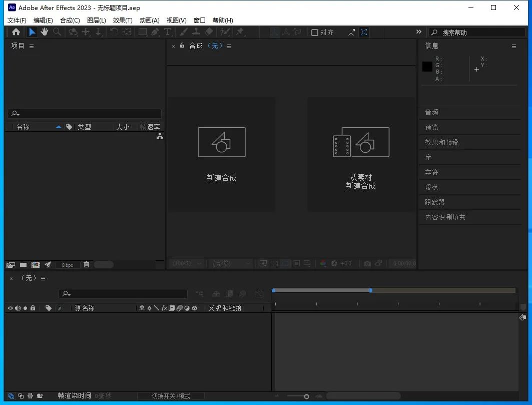Image resolution: width=532 pixels, height=405 pixels.
Task: Open the Composition panel menu via hamburger icon
Action: point(228,46)
